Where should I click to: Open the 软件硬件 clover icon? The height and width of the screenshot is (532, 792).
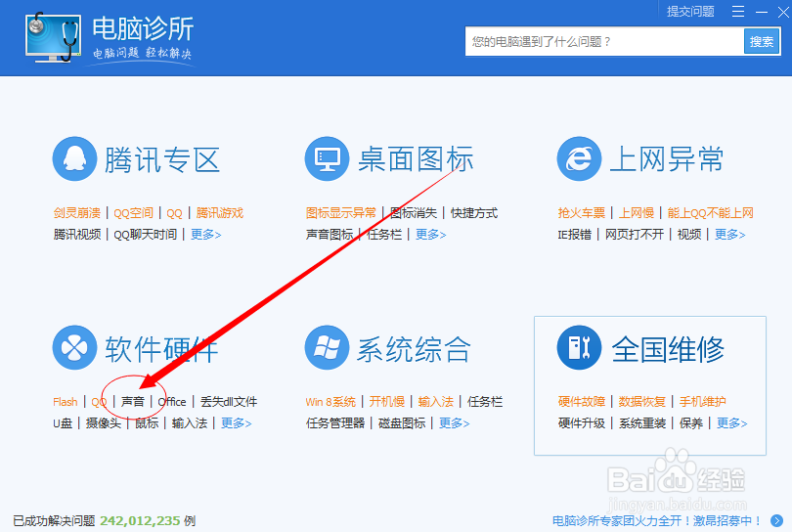point(74,347)
